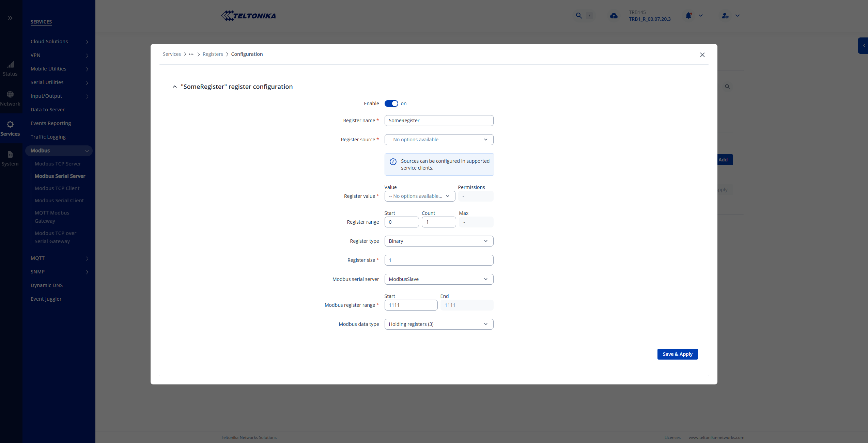Click the Save & Apply button
This screenshot has width=868, height=443.
pyautogui.click(x=677, y=354)
